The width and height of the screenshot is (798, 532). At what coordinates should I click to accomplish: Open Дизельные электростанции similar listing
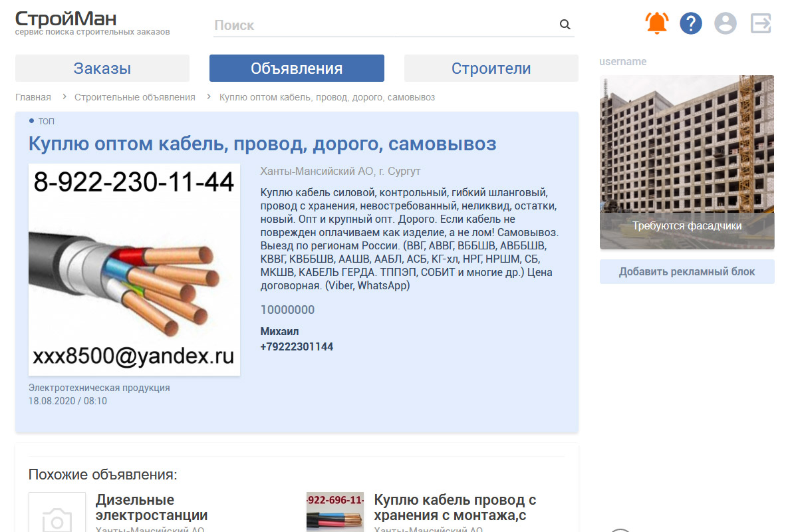pos(152,507)
